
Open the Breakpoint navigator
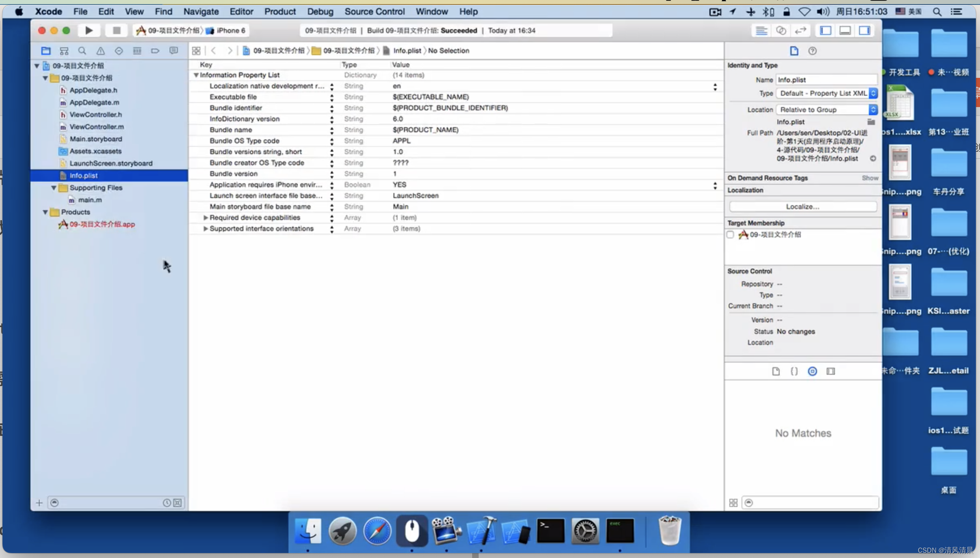click(155, 51)
